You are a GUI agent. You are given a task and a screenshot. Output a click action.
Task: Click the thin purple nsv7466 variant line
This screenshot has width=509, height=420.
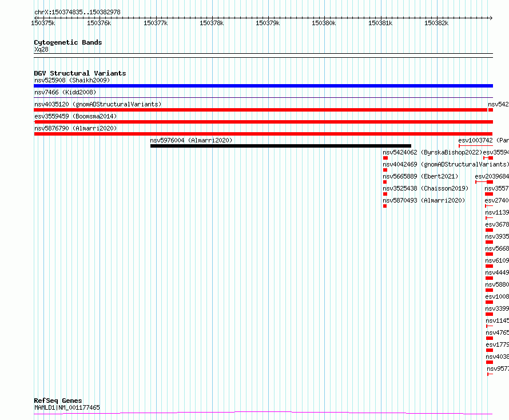point(263,97)
